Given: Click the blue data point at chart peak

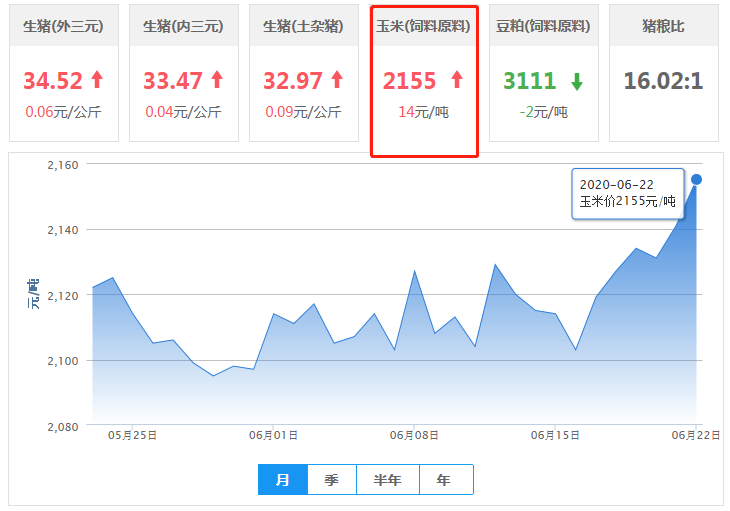Looking at the screenshot, I should point(697,179).
